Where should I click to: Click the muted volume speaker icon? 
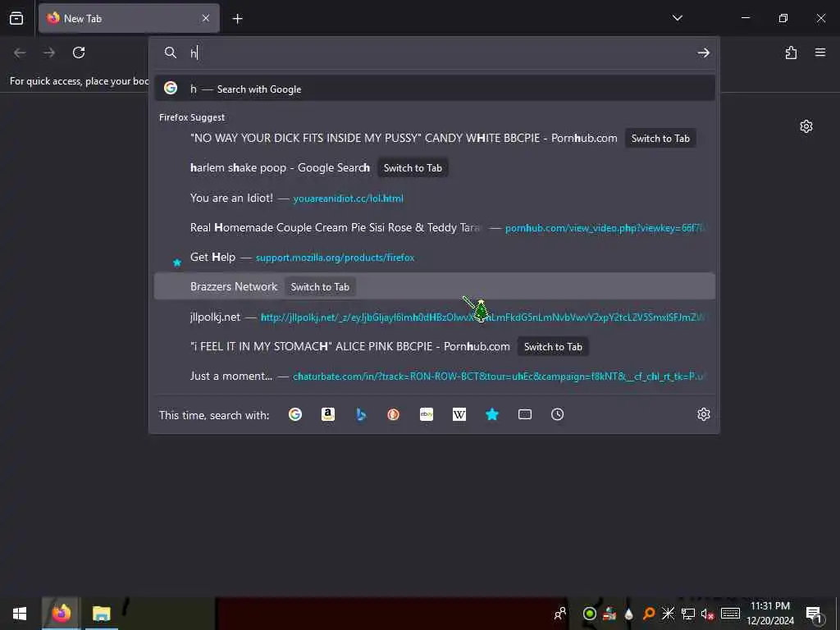[707, 614]
